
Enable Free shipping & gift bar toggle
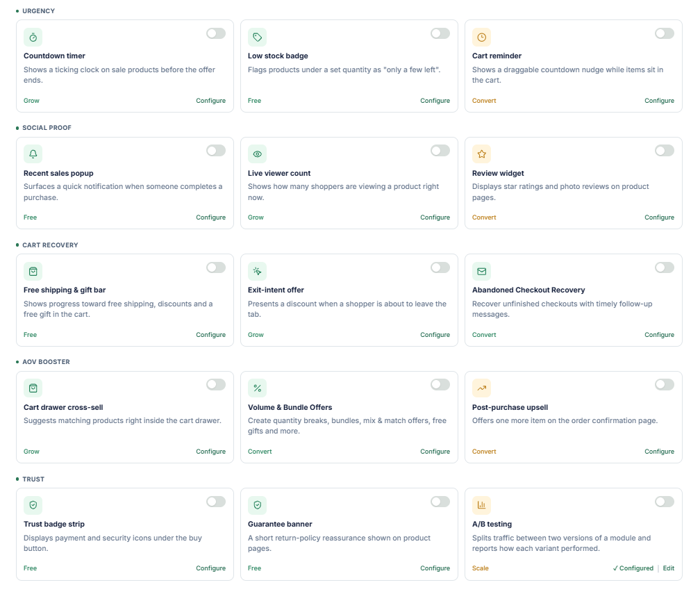(x=216, y=267)
